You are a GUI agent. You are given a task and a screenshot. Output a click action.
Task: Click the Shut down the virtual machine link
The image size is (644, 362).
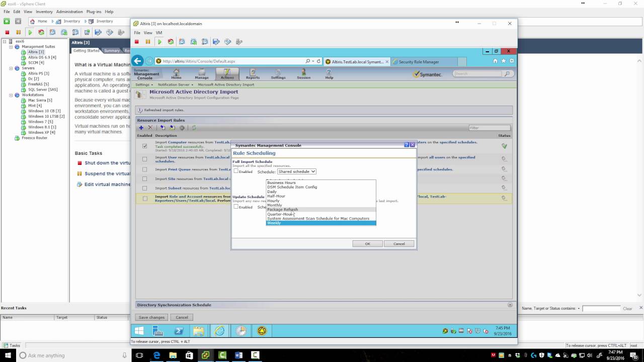tap(108, 163)
